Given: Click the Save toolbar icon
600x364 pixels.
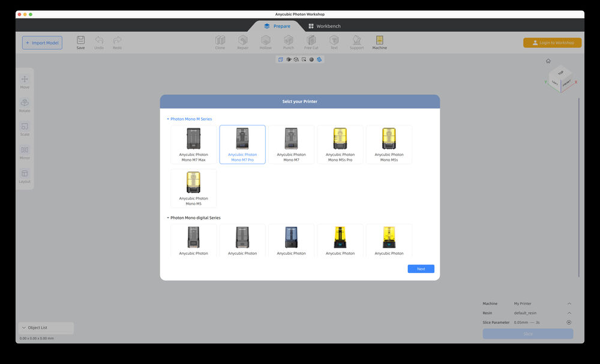Looking at the screenshot, I should tap(81, 43).
